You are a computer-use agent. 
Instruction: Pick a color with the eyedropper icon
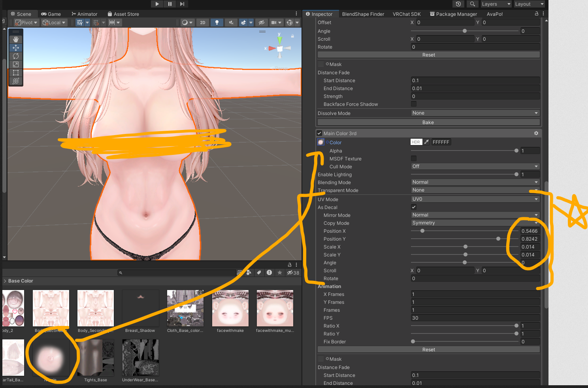(427, 142)
